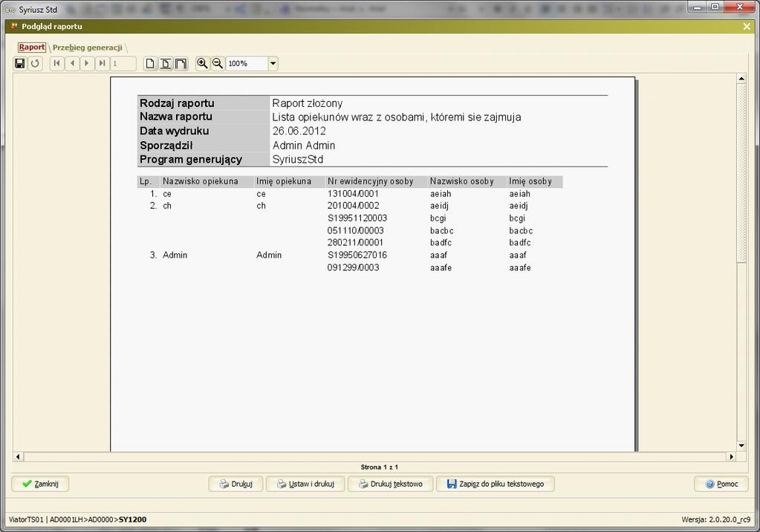Refresh the report with the circular arrow icon
Screen dimensions: 760x532
(x=35, y=64)
